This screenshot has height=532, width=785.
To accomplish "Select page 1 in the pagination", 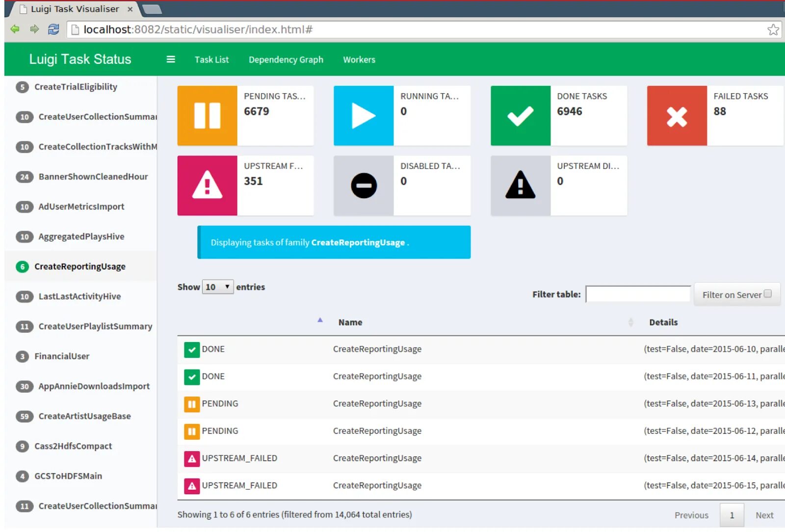I will tap(732, 515).
